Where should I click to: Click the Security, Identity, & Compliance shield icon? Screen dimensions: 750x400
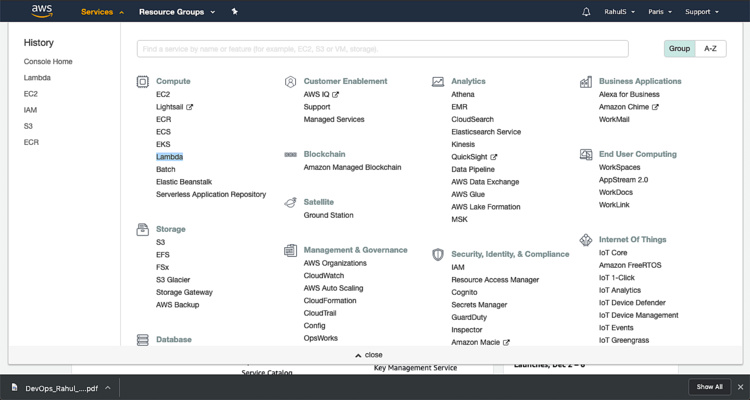click(438, 254)
